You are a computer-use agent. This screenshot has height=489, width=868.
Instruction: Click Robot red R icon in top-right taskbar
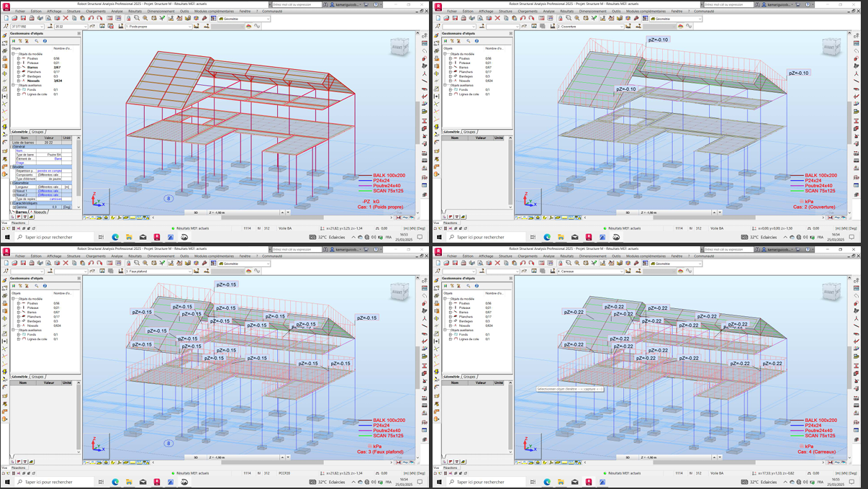point(589,237)
